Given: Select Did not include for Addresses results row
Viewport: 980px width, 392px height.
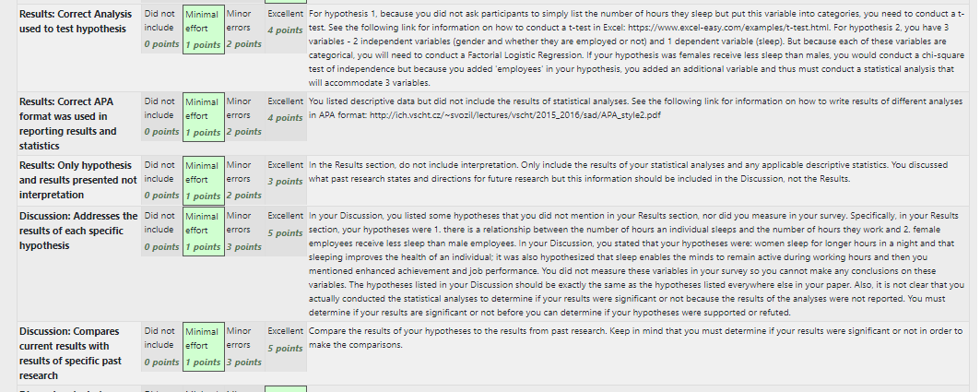Looking at the screenshot, I should click(x=162, y=232).
